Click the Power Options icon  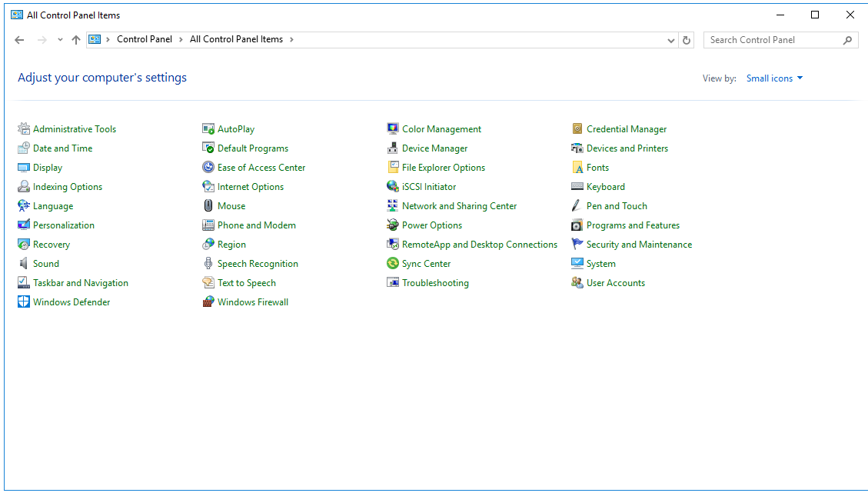tap(393, 225)
